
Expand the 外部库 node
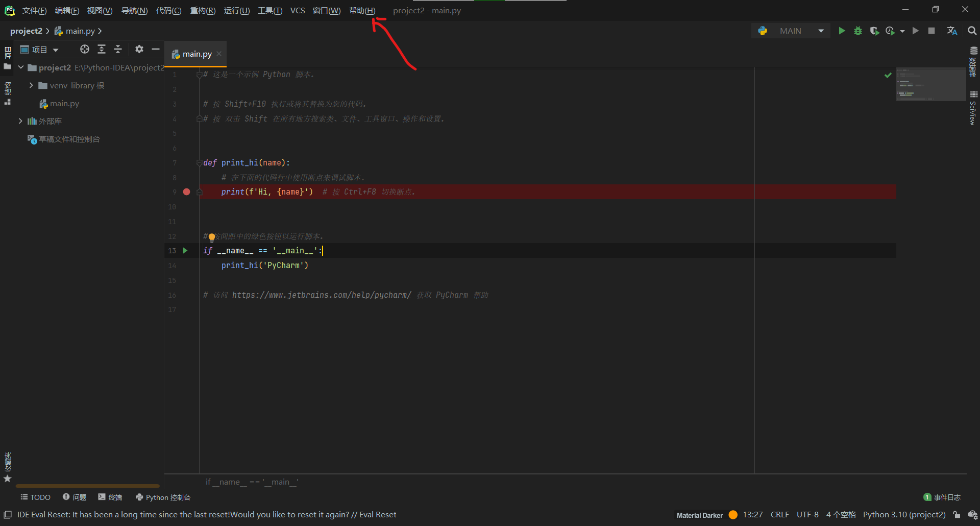[20, 121]
